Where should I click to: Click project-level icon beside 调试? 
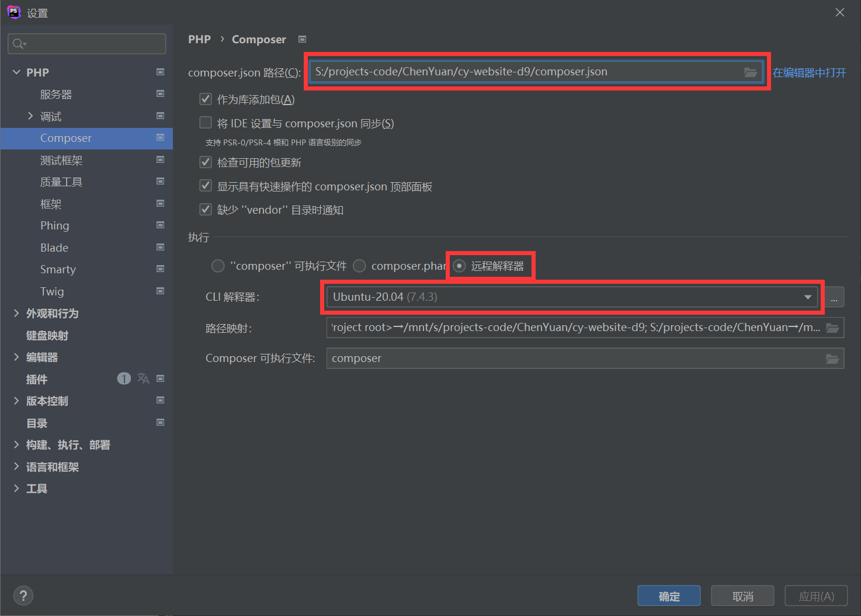[160, 116]
